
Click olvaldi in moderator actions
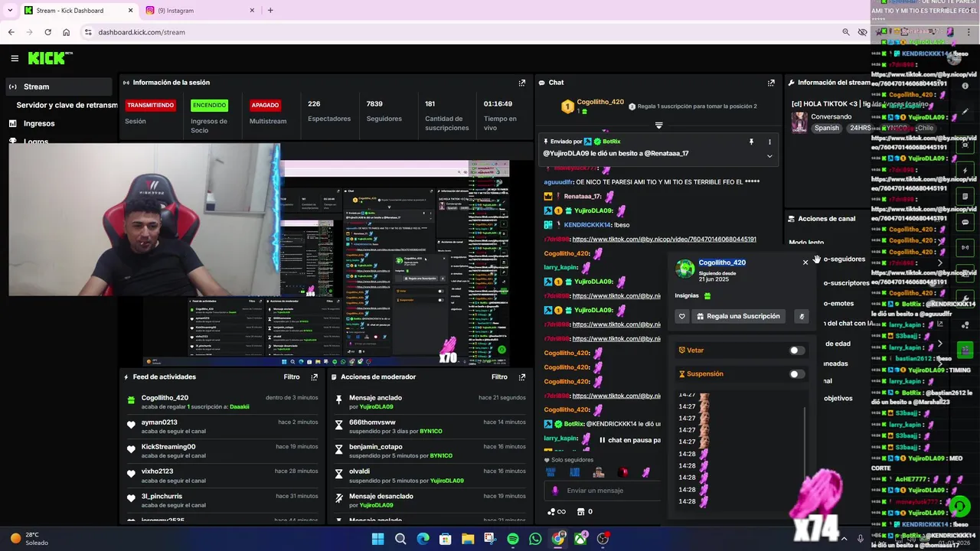pyautogui.click(x=359, y=471)
